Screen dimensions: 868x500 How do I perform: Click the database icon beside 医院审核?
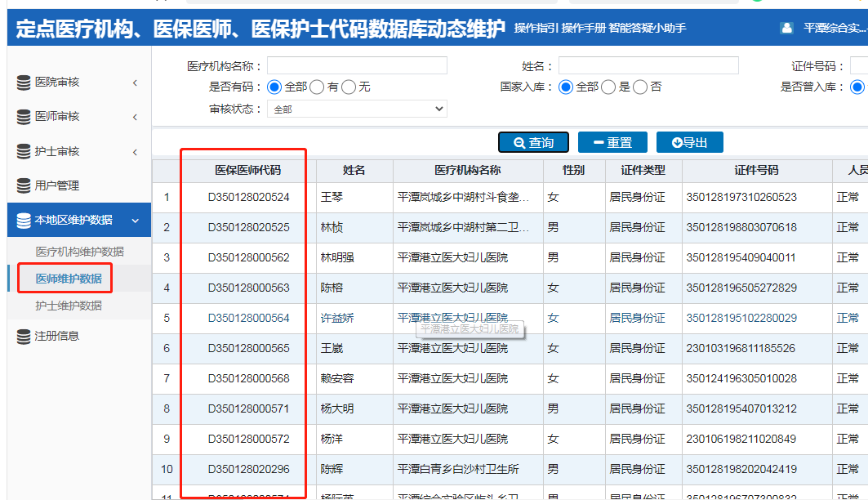(23, 83)
